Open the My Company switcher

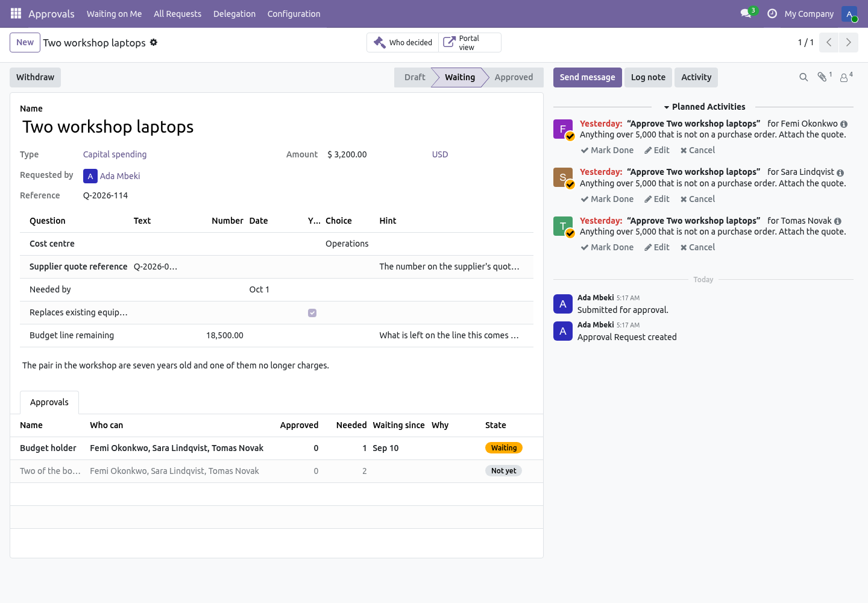(x=809, y=14)
